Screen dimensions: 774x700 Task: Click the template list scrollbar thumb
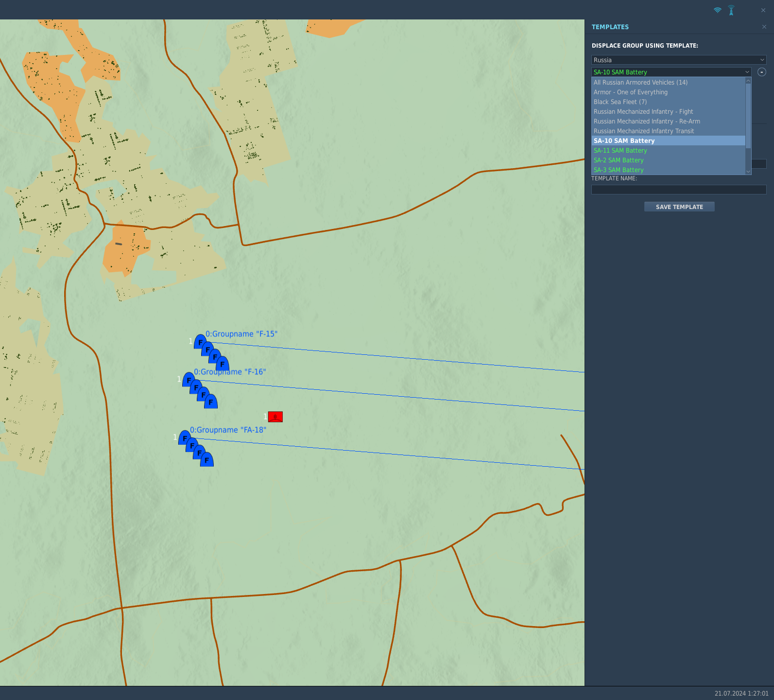click(748, 116)
